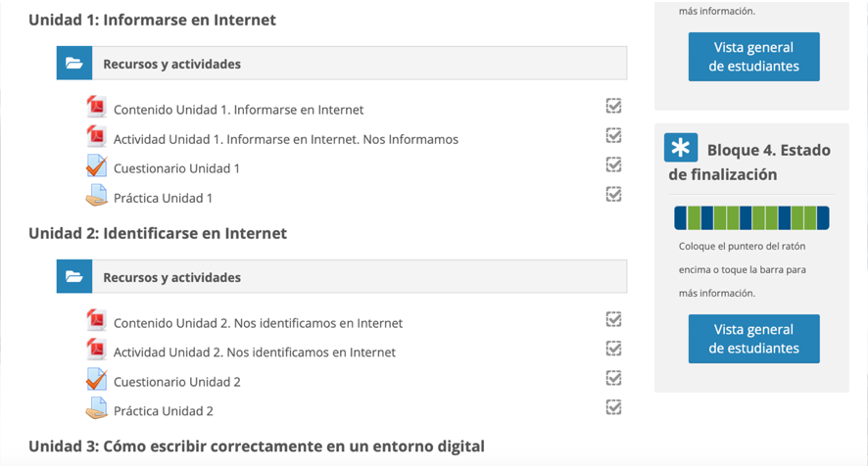This screenshot has height=468, width=868.
Task: Open the Cuestionario Unidad 2 quiz icon
Action: coord(96,380)
